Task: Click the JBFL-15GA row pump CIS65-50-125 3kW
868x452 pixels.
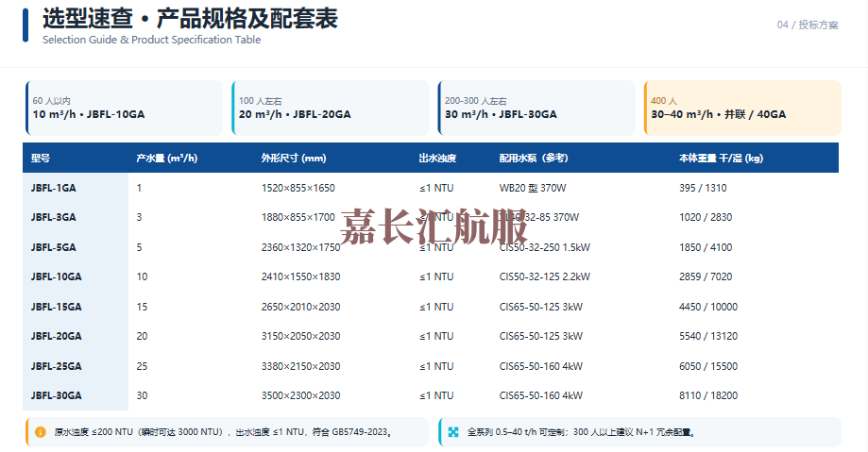Action: [541, 307]
